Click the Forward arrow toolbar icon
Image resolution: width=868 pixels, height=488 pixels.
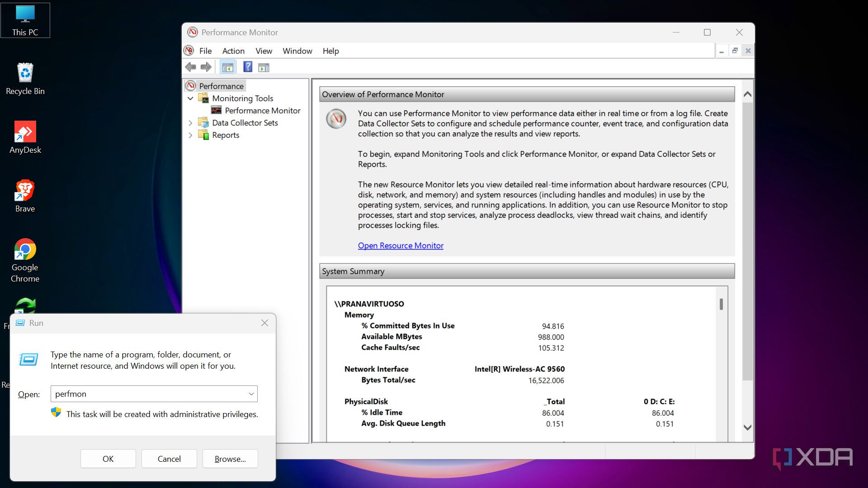coord(206,67)
